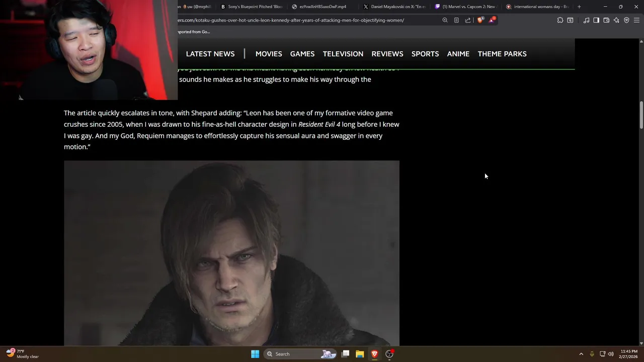
Task: Show hidden system tray icons
Action: pos(581,354)
